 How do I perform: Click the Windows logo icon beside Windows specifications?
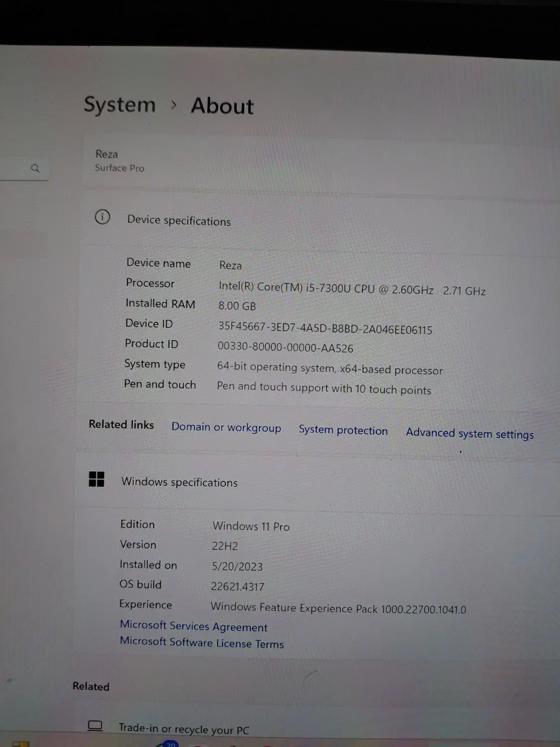coord(96,480)
